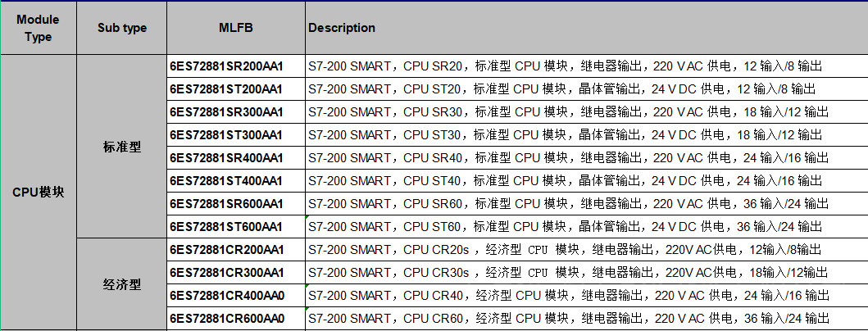Select the merged CPU模块 cell
This screenshot has width=868, height=331.
[x=38, y=192]
